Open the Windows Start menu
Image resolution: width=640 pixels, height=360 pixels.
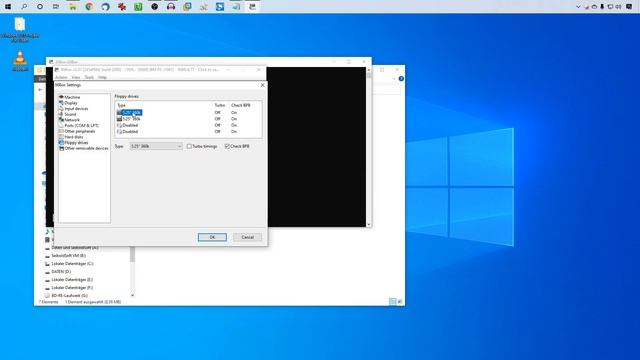pos(8,7)
